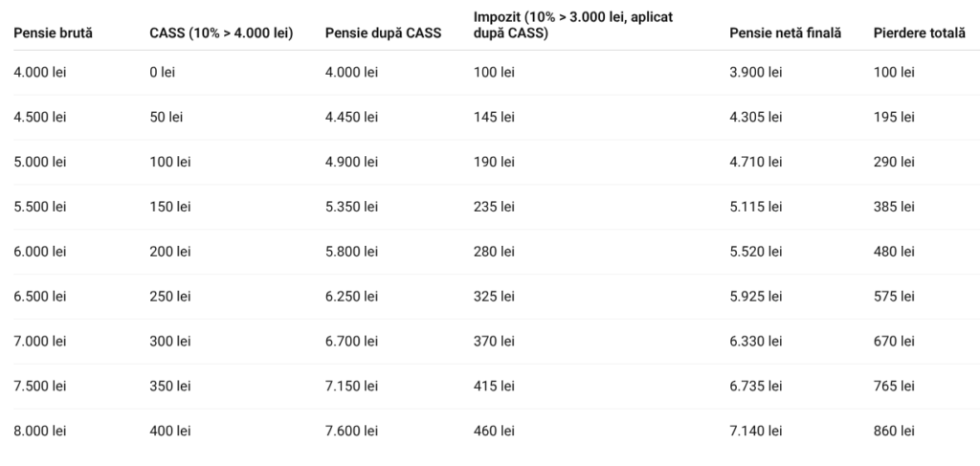Select the 145 lei tax cell
980x466 pixels.
click(494, 118)
